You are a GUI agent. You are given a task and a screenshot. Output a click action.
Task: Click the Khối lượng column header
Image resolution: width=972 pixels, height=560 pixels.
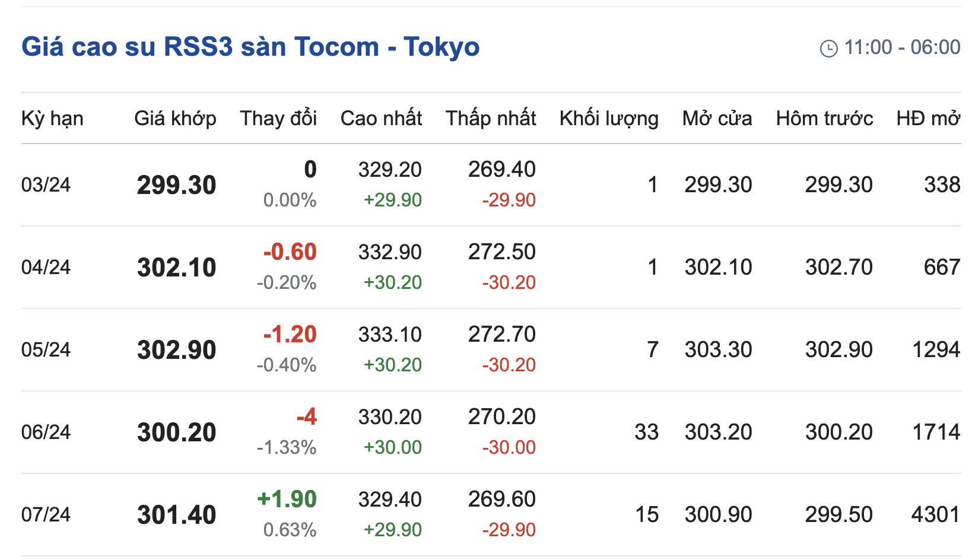coord(609,118)
